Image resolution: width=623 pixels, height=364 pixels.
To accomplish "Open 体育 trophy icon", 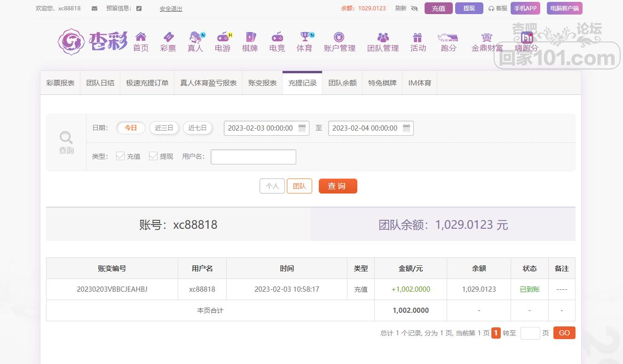I will 306,37.
